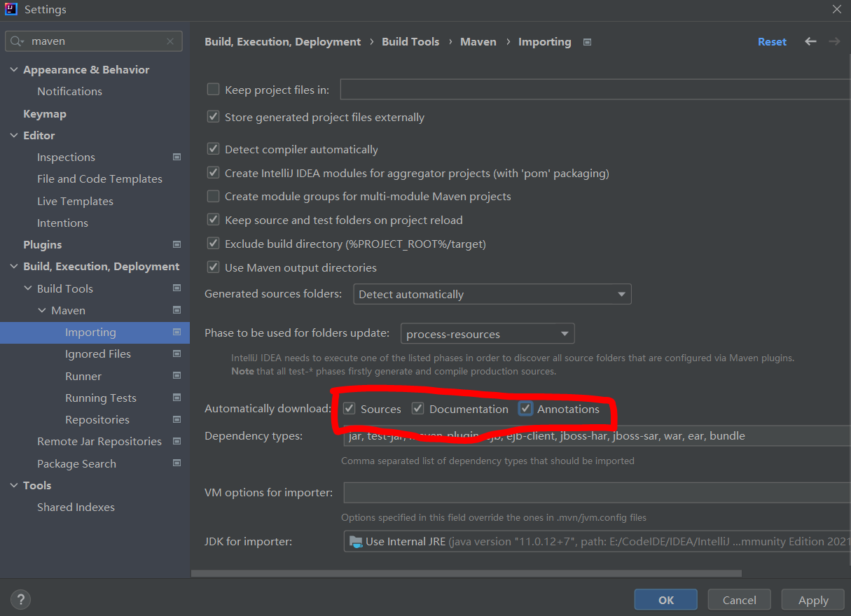Uncheck automatic Annotations download
The image size is (851, 616).
coord(526,409)
